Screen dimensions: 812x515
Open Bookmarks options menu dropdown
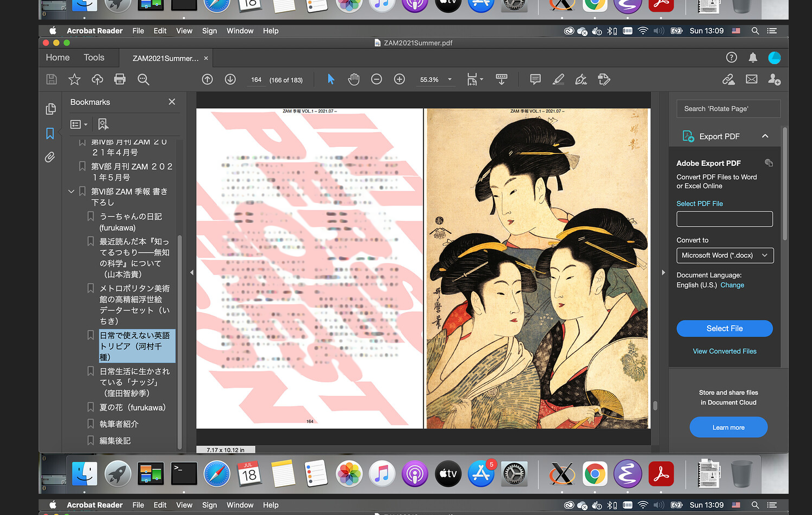coord(79,125)
